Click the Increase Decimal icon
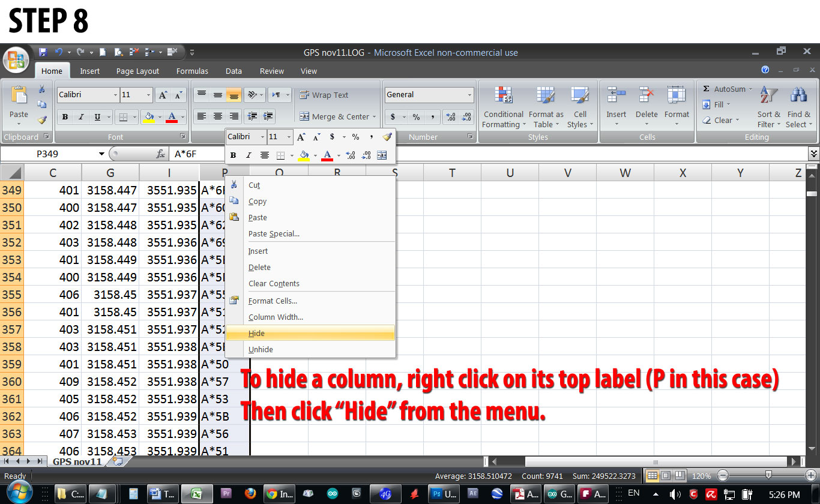This screenshot has height=504, width=820. tap(450, 116)
